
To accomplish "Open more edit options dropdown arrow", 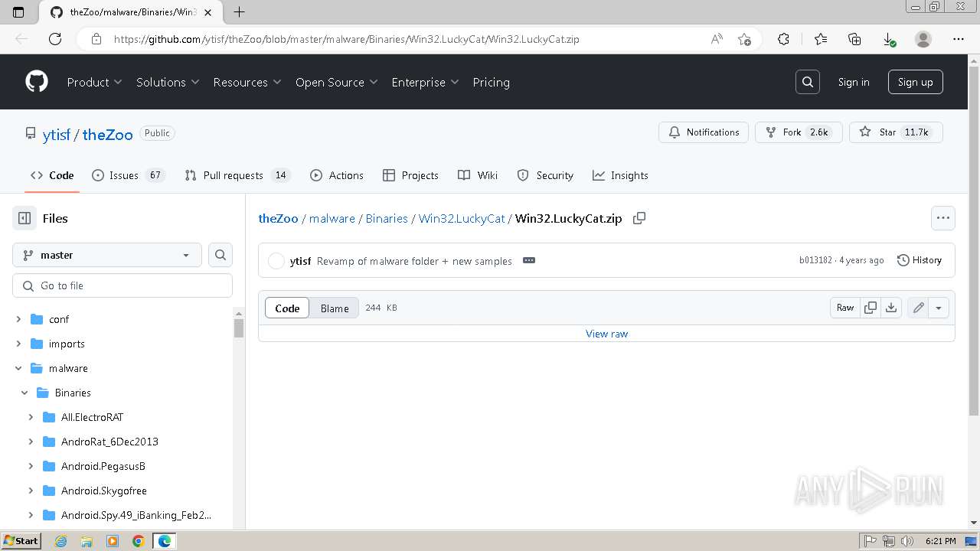I will tap(939, 308).
